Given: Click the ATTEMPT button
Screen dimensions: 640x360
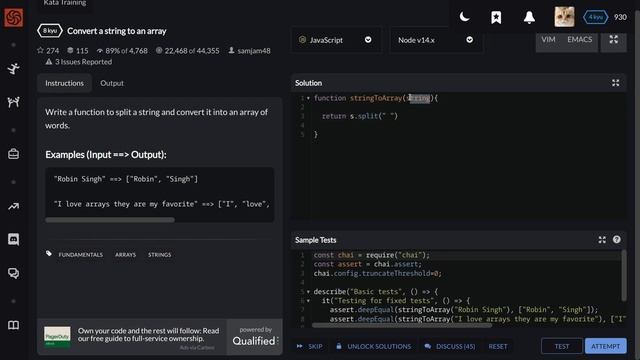Looking at the screenshot, I should (606, 346).
